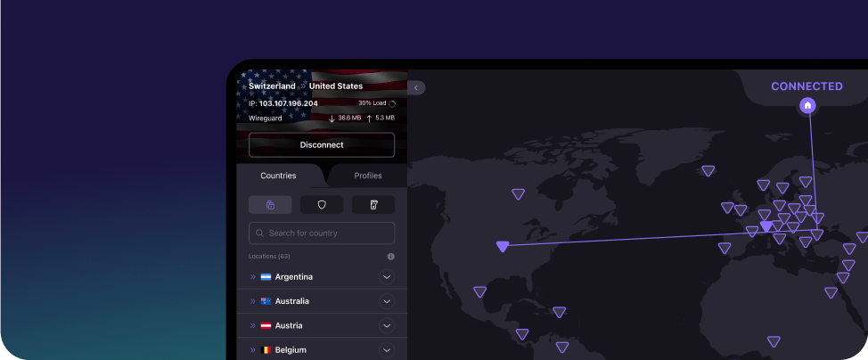This screenshot has height=360, width=868.
Task: Toggle the NetShield shield filter
Action: coord(322,205)
